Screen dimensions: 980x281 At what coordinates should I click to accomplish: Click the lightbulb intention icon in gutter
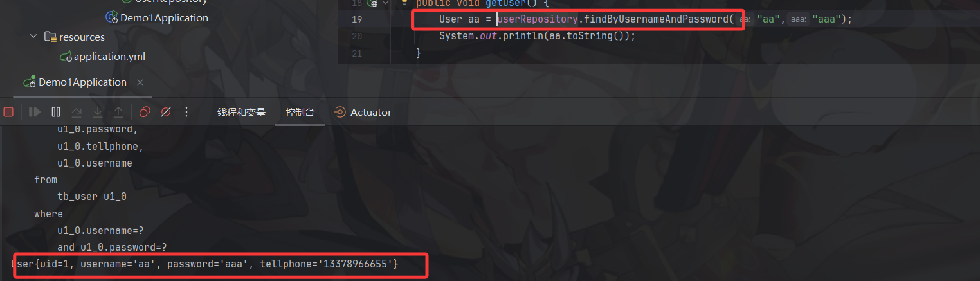405,3
